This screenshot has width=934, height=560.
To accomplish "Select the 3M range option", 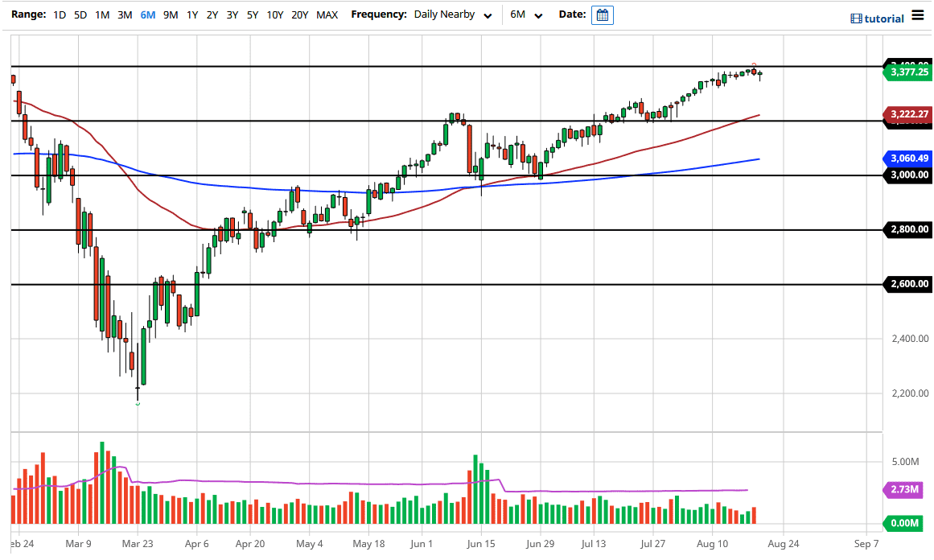I will (123, 14).
